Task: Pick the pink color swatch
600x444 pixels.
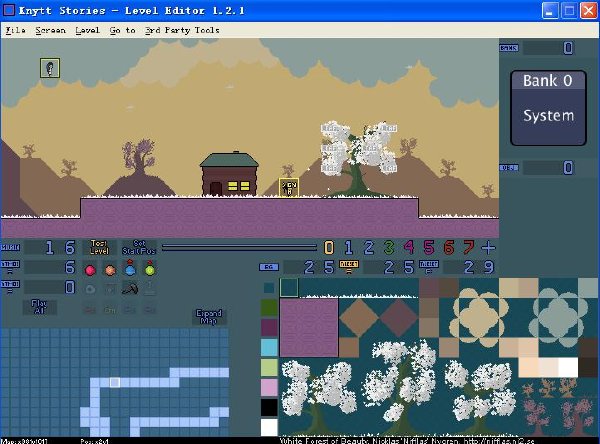Action: click(269, 387)
